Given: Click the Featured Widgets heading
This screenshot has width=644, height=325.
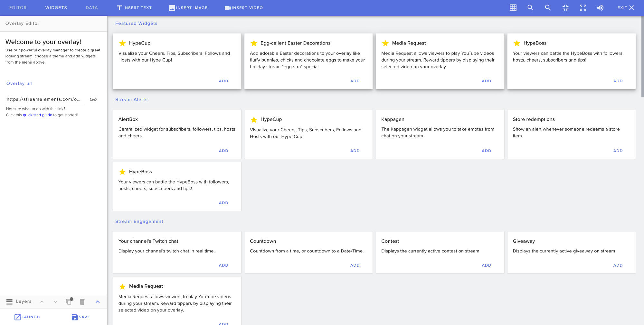Looking at the screenshot, I should click(x=136, y=24).
